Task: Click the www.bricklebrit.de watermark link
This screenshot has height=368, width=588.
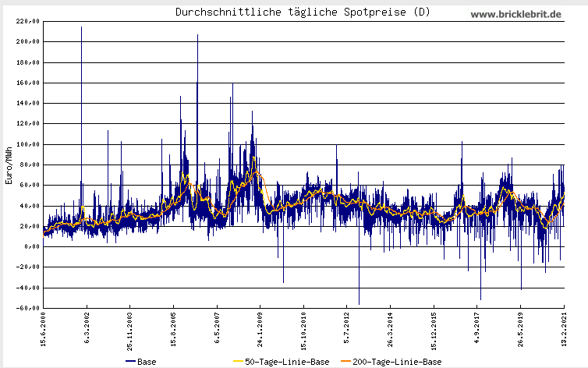Action: (x=516, y=14)
